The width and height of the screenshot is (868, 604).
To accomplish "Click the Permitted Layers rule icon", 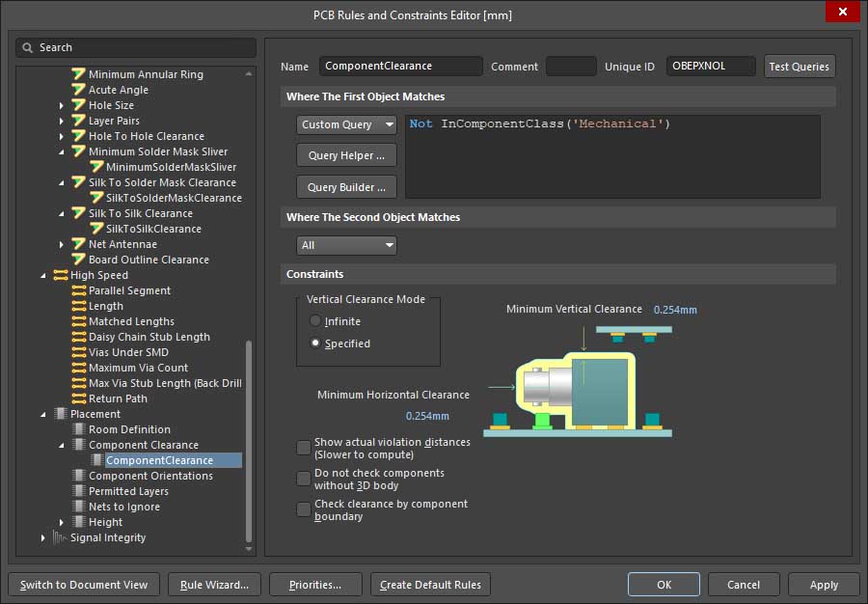I will coord(78,491).
